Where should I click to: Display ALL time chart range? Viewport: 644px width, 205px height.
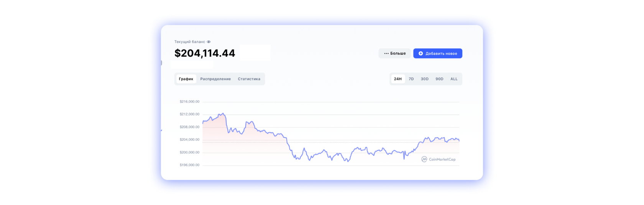pyautogui.click(x=454, y=79)
